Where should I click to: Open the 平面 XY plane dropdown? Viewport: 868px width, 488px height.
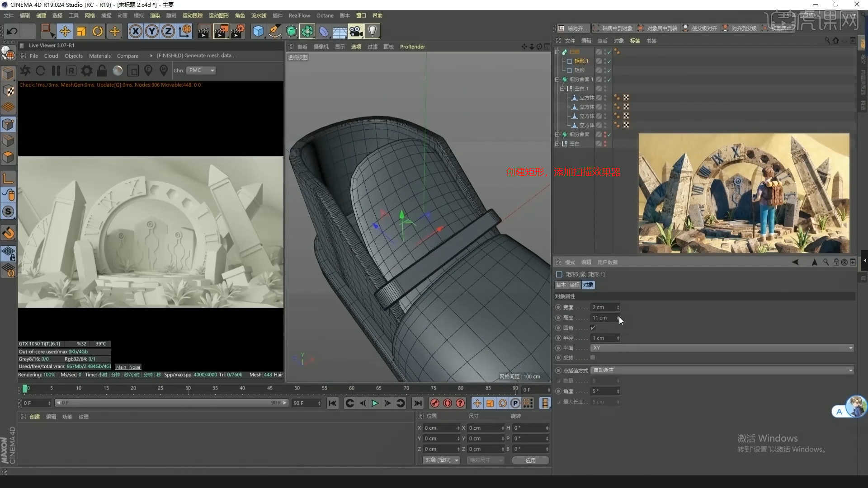tap(722, 348)
